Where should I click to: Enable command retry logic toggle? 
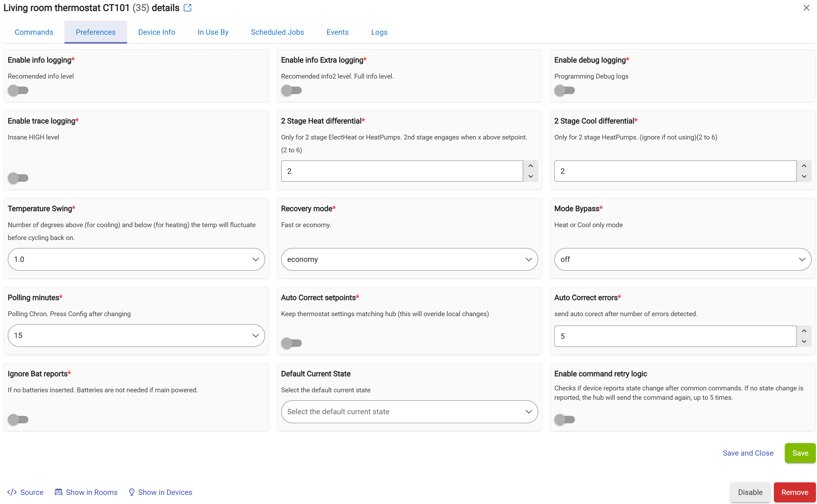coord(564,419)
